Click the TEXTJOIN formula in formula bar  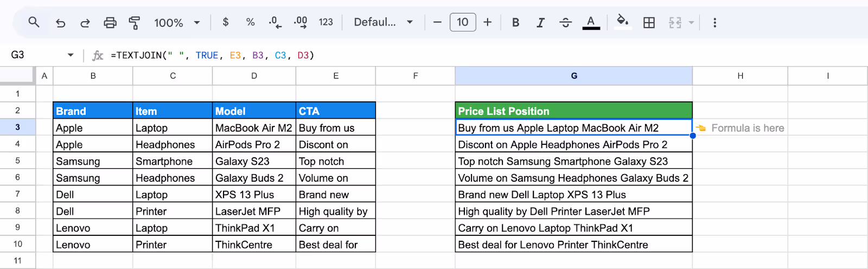(x=212, y=55)
